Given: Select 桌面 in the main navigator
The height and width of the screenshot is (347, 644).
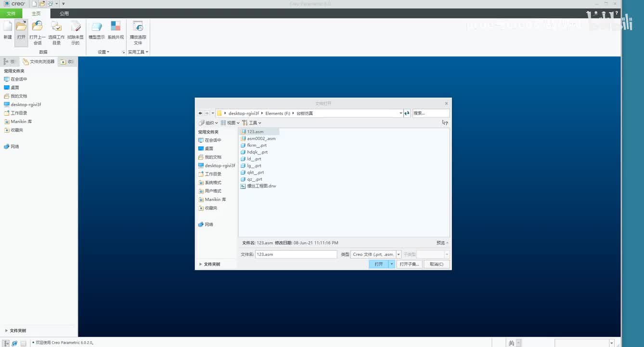Looking at the screenshot, I should 11,88.
